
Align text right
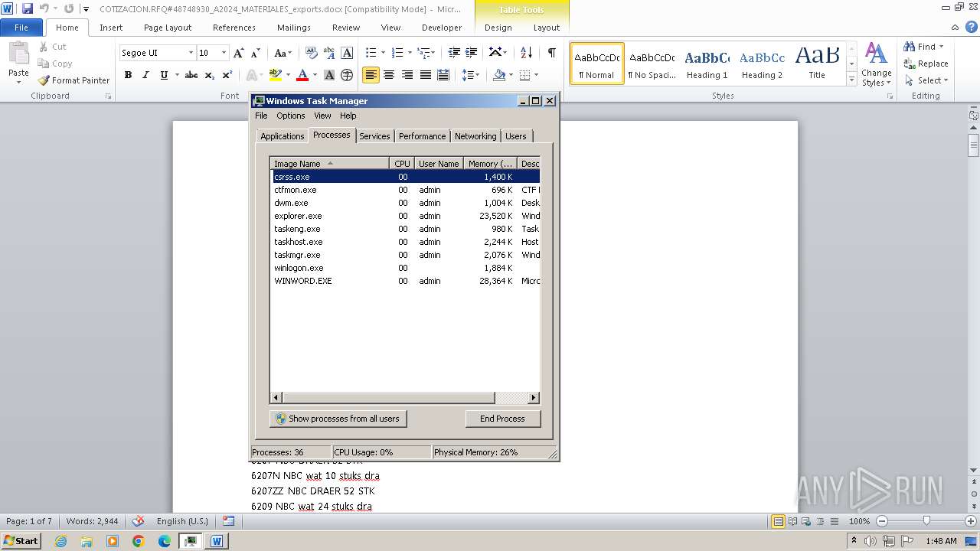point(407,75)
